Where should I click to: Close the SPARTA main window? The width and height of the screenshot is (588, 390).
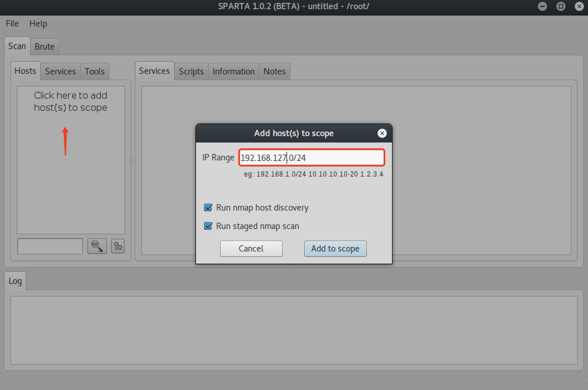[x=579, y=6]
